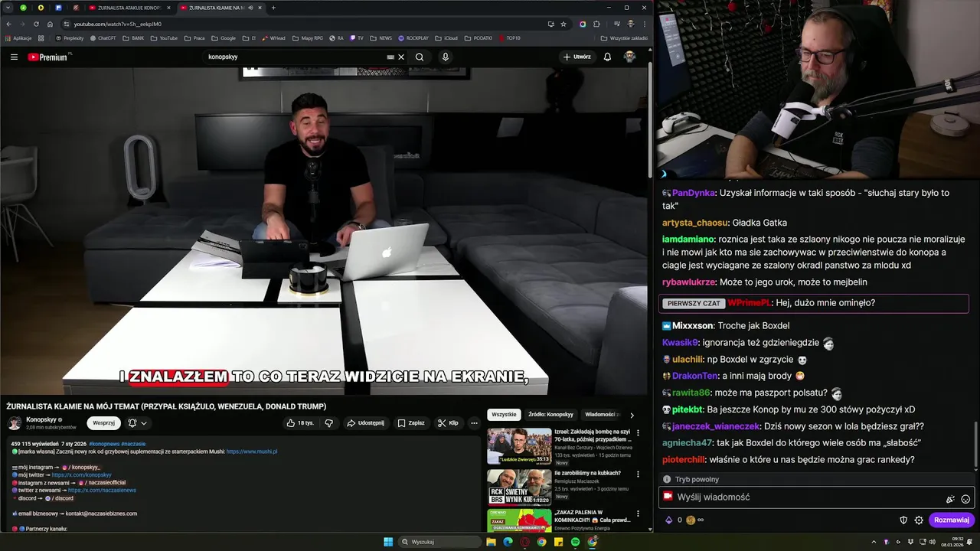Click the #konopnews hashtag

click(x=104, y=444)
